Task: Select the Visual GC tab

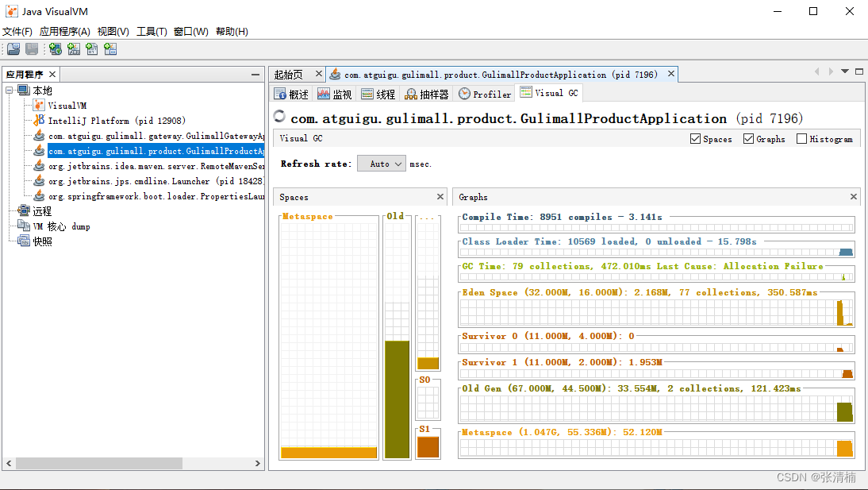Action: [x=548, y=93]
